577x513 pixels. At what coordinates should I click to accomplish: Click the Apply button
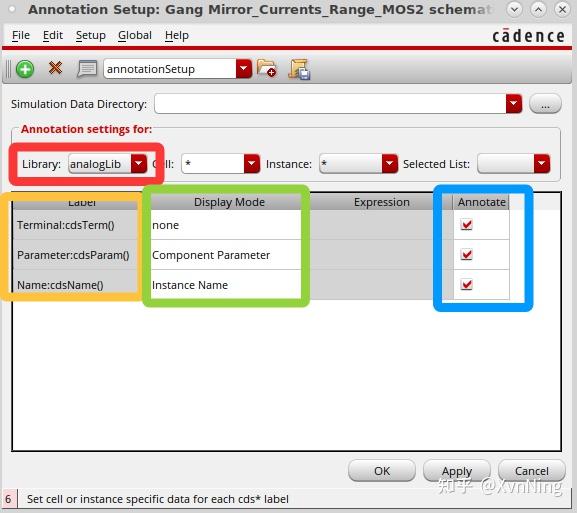click(457, 471)
